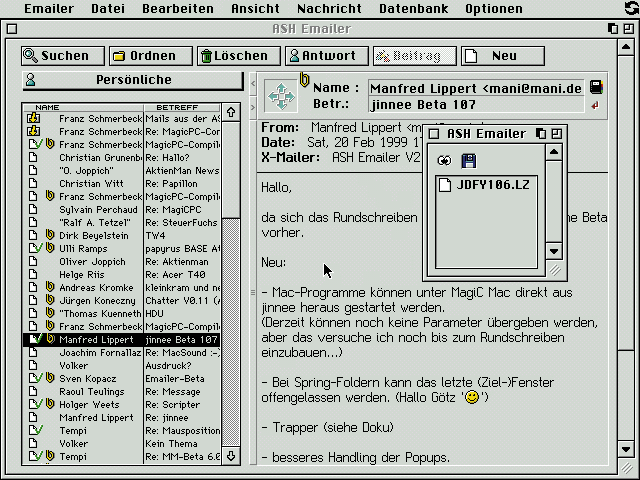Toggle read checkmark on Ulli Ramps message

pyautogui.click(x=34, y=249)
